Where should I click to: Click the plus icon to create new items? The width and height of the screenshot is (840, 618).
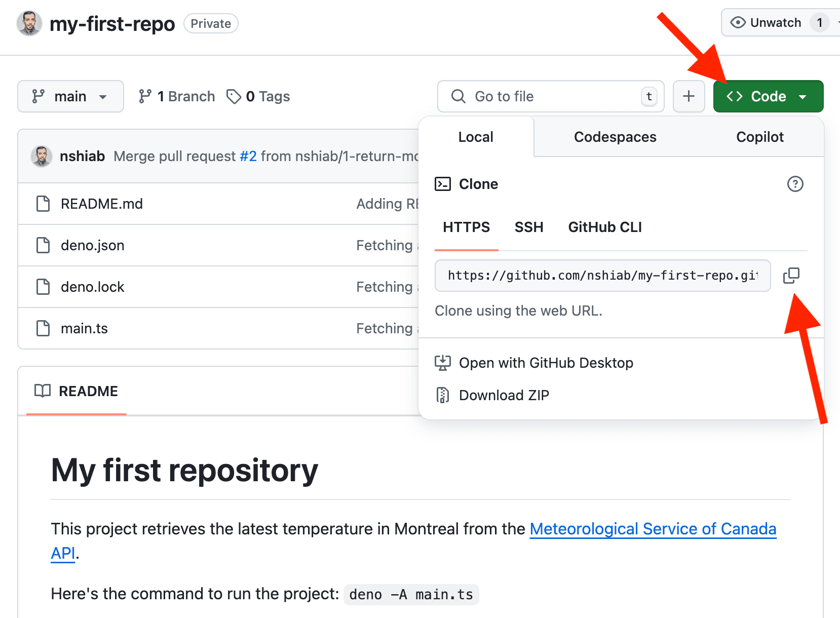pos(689,96)
